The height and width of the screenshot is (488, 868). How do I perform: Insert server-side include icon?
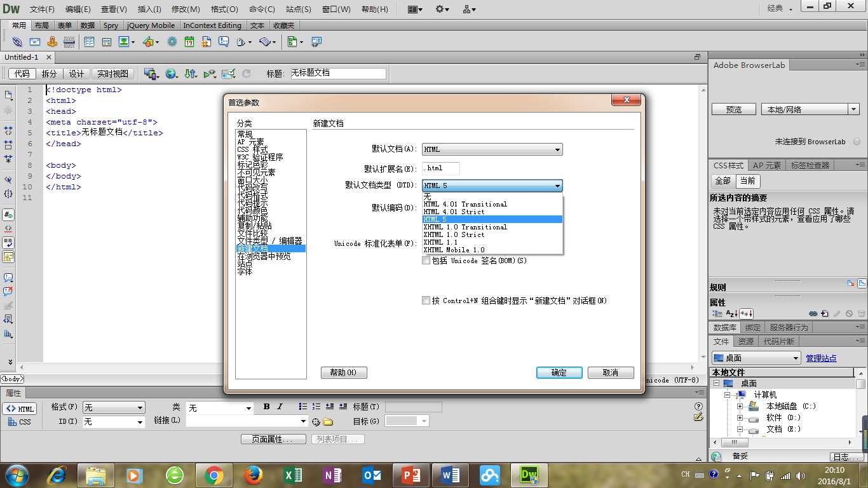coord(207,41)
